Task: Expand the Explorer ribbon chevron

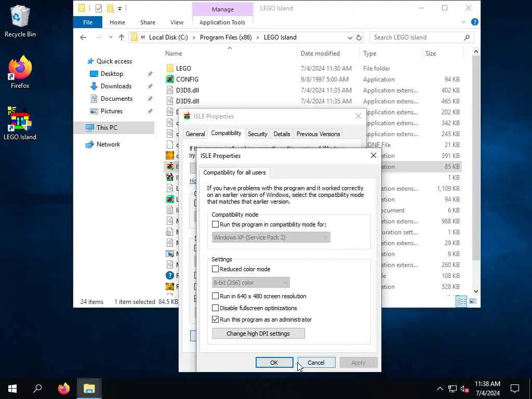Action: [463, 22]
